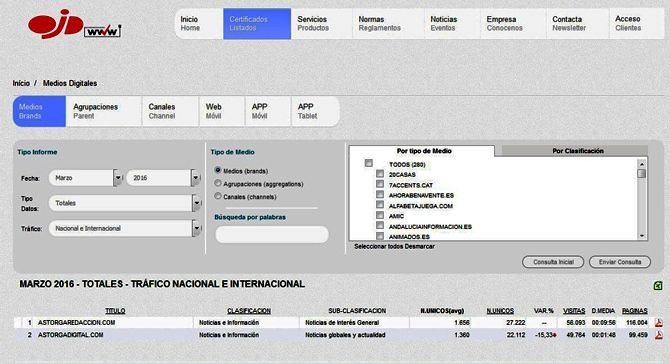Go to Inicio Home menu
The height and width of the screenshot is (364, 670).
[x=199, y=24]
